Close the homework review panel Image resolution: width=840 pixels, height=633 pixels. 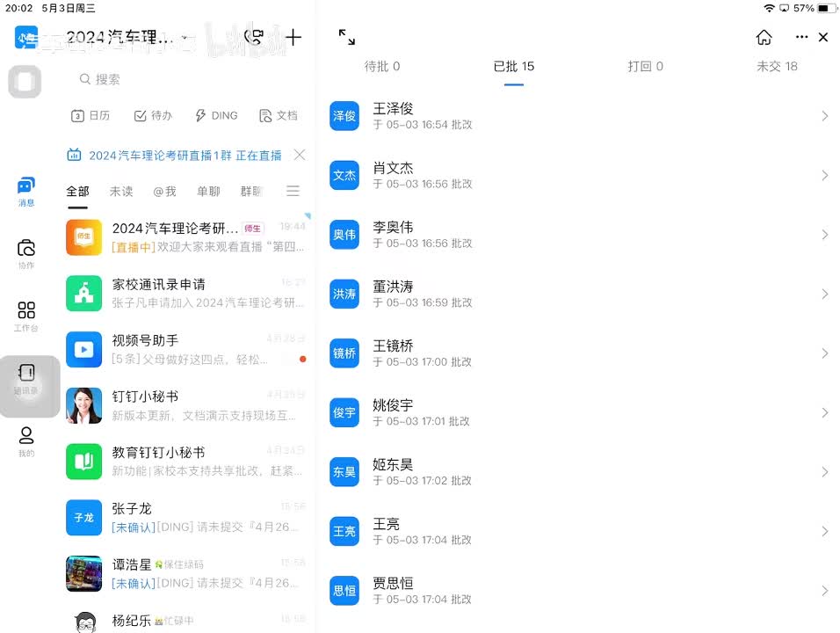click(823, 37)
